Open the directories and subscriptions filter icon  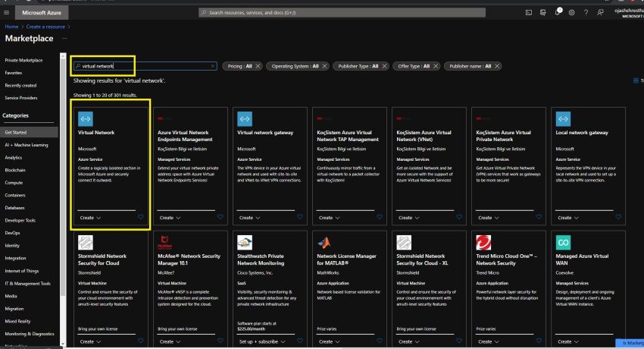543,13
